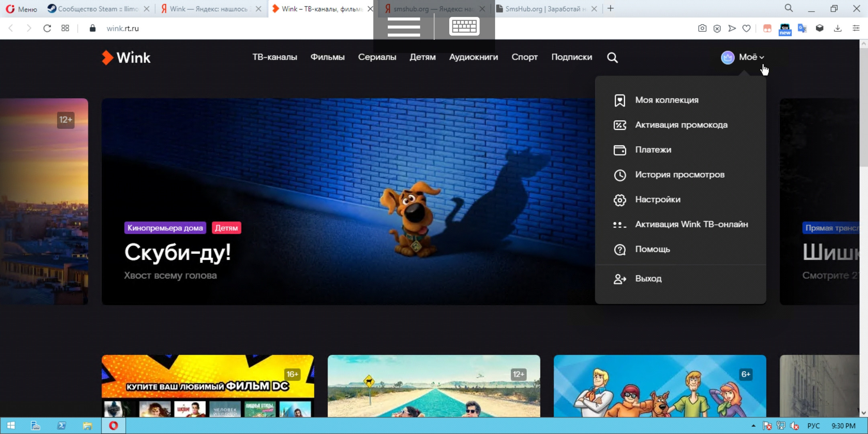This screenshot has height=434, width=868.
Task: Click the Opera snapshot camera icon
Action: (702, 28)
